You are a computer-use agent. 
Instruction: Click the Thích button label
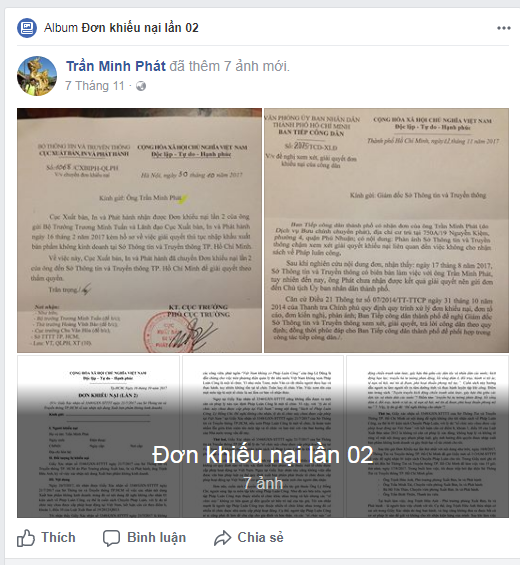tap(58, 537)
